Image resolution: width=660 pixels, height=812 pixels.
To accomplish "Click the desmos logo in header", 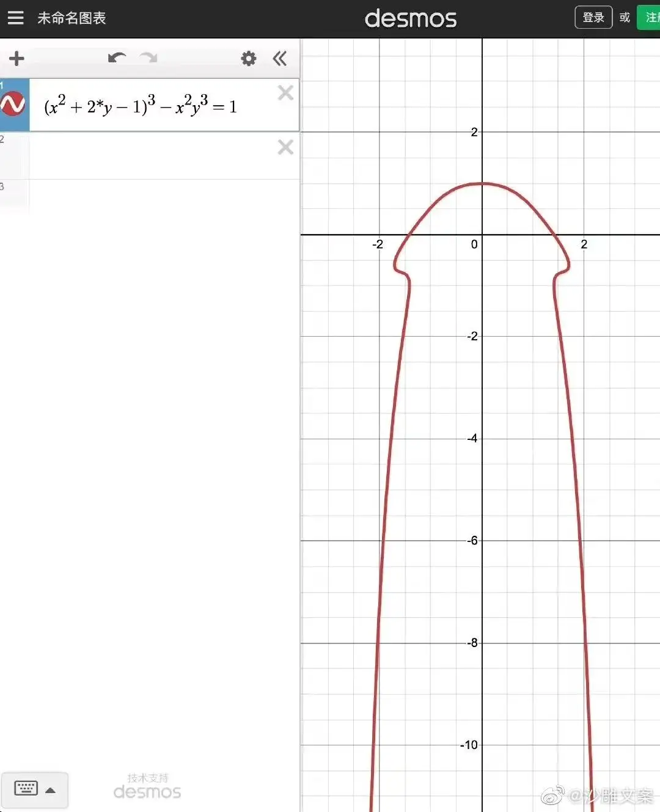I will click(x=411, y=18).
